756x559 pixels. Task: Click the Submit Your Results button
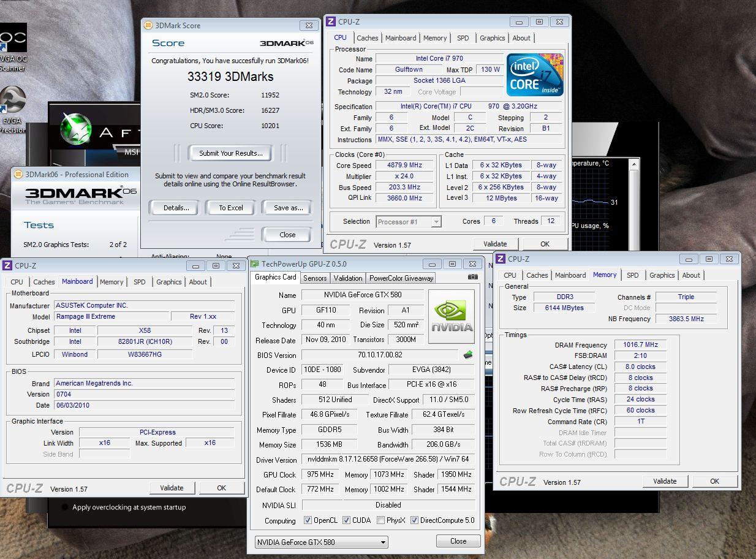click(x=231, y=153)
